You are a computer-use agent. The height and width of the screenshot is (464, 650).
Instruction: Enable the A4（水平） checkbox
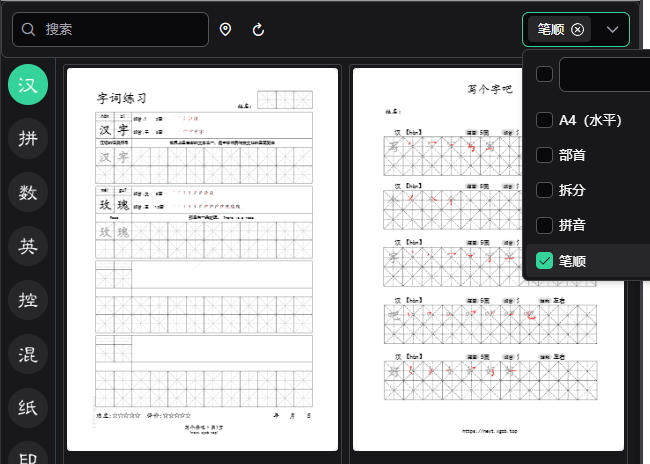point(544,120)
